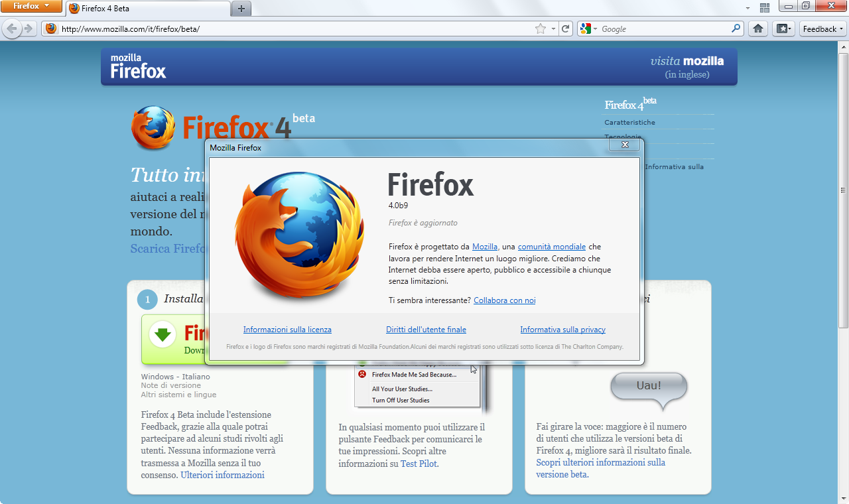Open Altri sistemi e lingue link

point(178,395)
